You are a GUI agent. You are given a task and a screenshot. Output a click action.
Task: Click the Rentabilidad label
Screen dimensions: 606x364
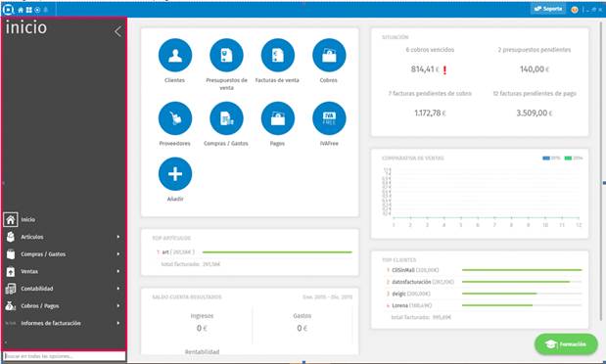coord(202,351)
